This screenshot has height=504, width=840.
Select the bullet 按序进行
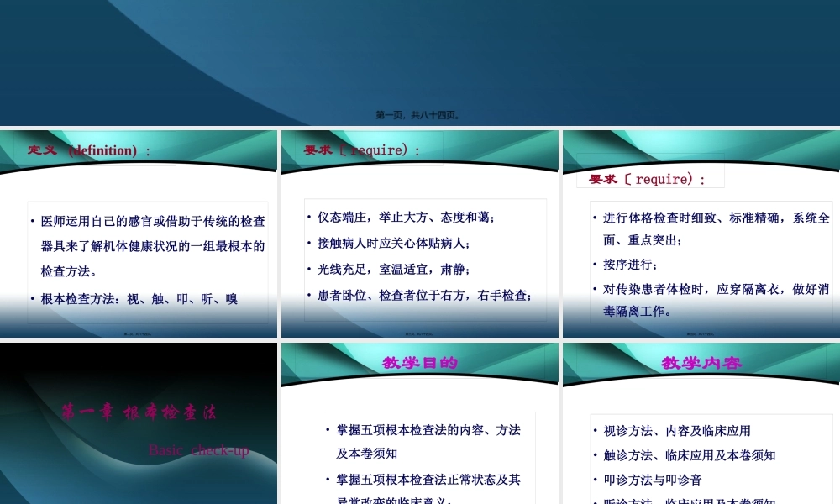pyautogui.click(x=627, y=263)
